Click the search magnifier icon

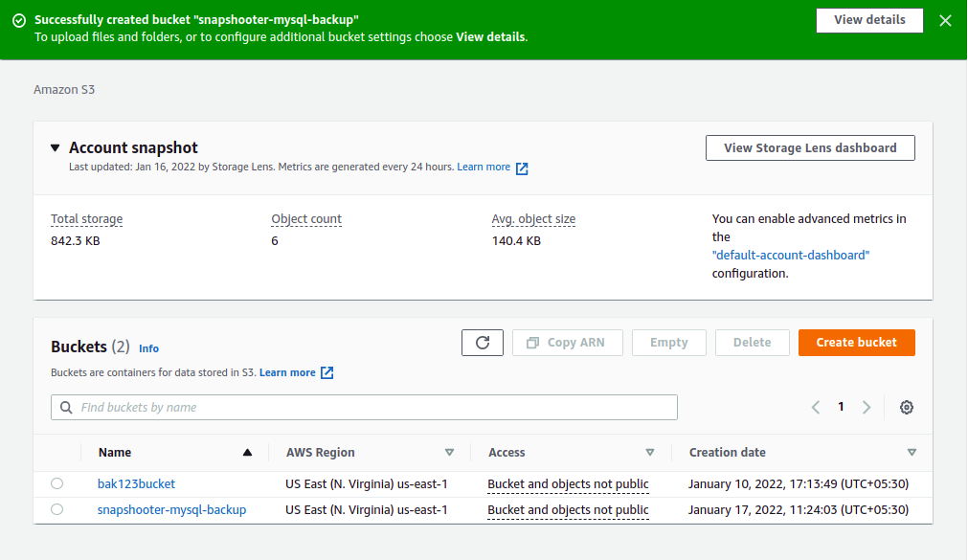(66, 408)
